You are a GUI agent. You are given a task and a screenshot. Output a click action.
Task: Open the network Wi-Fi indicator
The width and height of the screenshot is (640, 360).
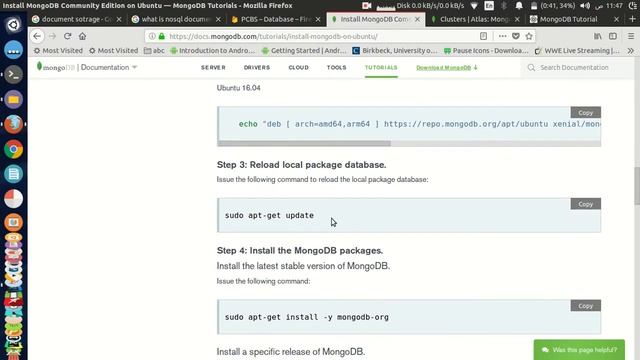click(x=474, y=6)
